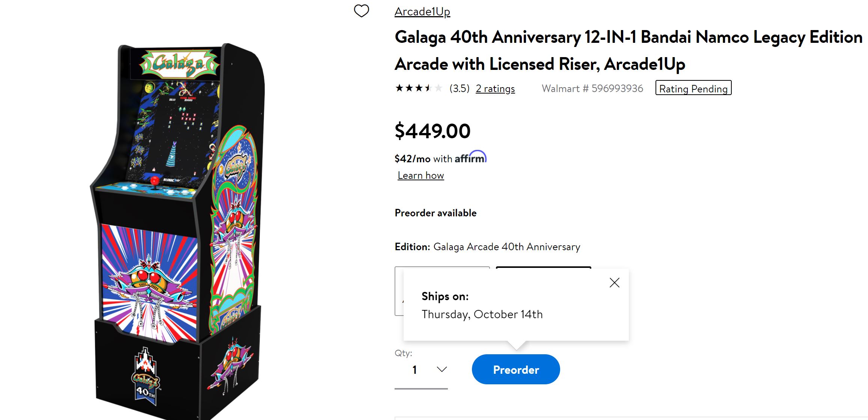
Task: Click the Walmart # 596993936 item number
Action: pyautogui.click(x=592, y=89)
